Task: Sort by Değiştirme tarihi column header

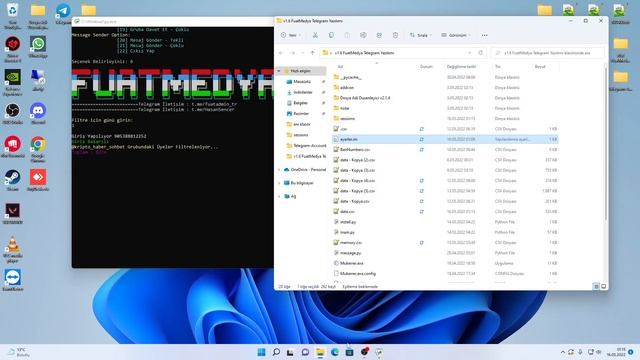Action: point(461,67)
